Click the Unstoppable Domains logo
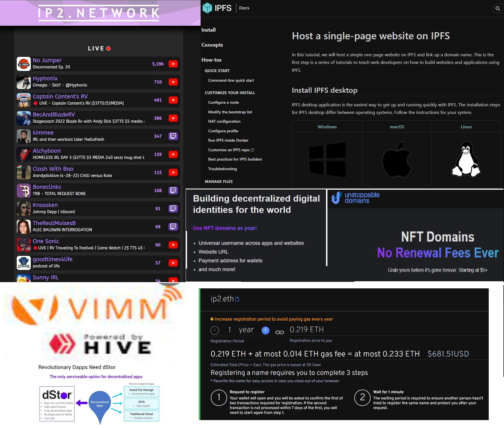The height and width of the screenshot is (428, 504). point(355,198)
